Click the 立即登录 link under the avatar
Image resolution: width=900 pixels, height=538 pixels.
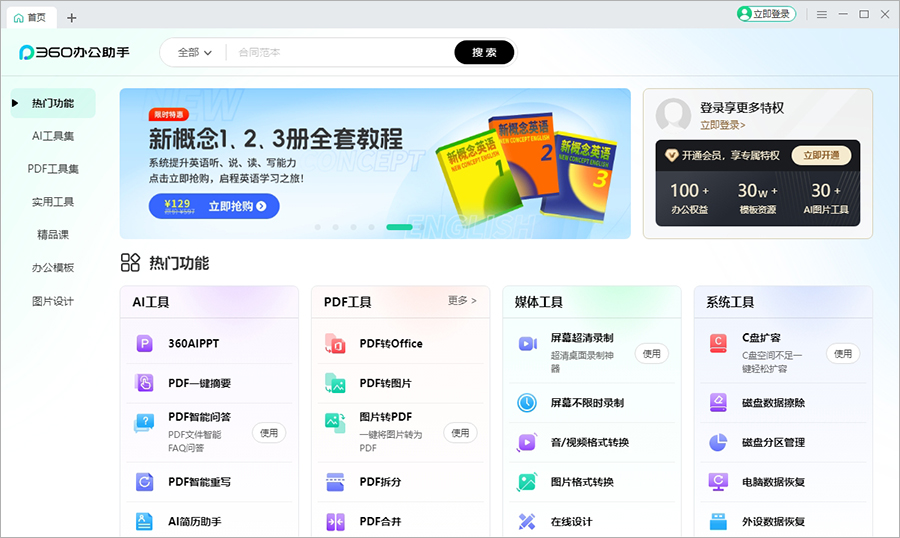click(722, 125)
